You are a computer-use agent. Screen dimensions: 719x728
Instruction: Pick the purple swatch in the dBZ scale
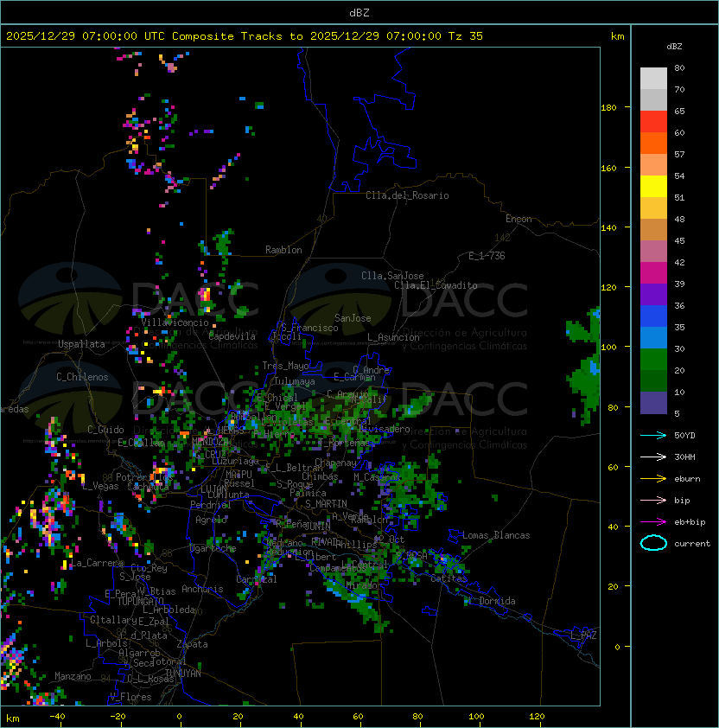[653, 294]
